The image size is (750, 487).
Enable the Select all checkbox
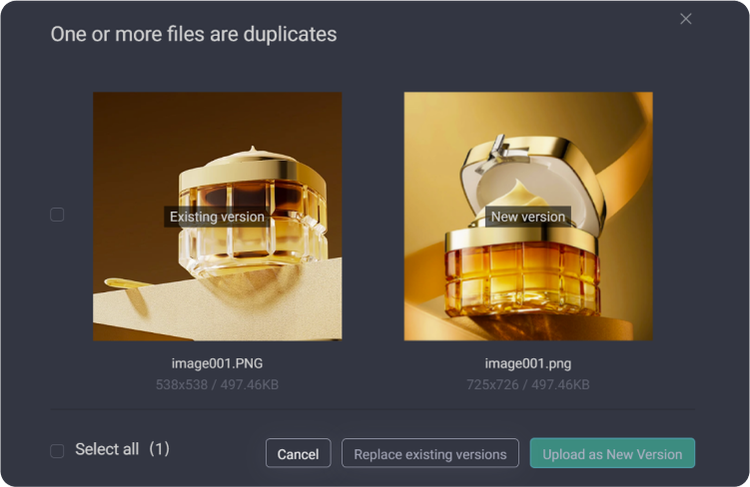(x=57, y=451)
